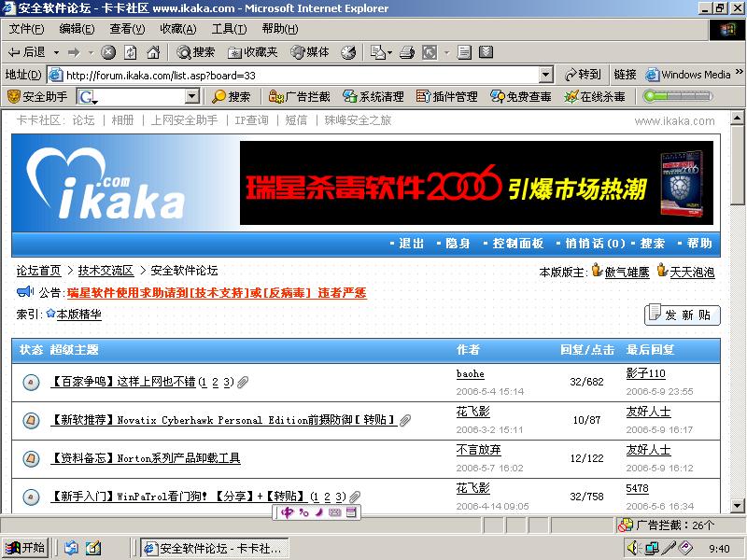Image resolution: width=747 pixels, height=560 pixels.
Task: Click Windows Media link in links bar
Action: coord(688,75)
